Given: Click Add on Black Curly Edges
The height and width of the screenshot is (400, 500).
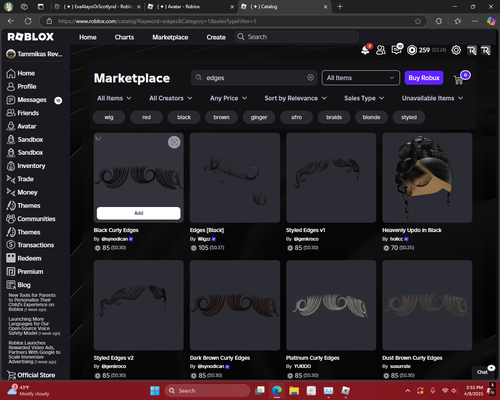Looking at the screenshot, I should (139, 213).
